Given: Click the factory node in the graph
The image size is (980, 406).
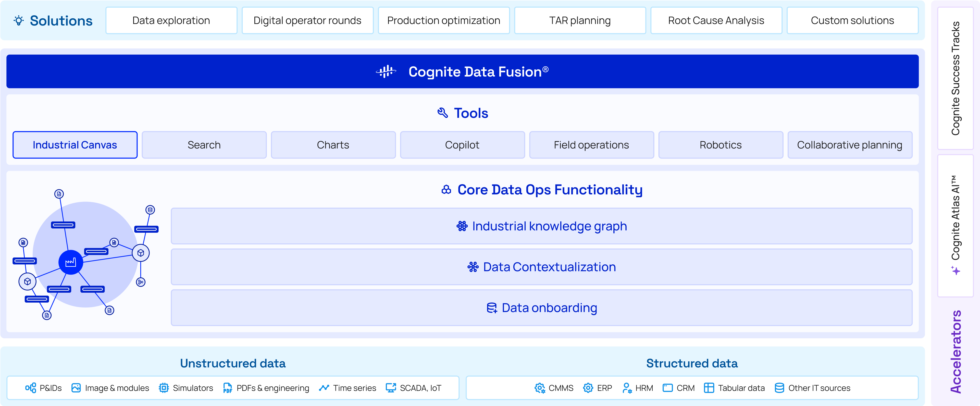Looking at the screenshot, I should tap(71, 262).
